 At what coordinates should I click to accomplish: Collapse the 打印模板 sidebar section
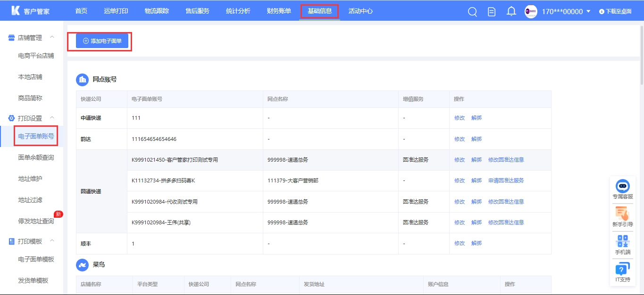52,241
